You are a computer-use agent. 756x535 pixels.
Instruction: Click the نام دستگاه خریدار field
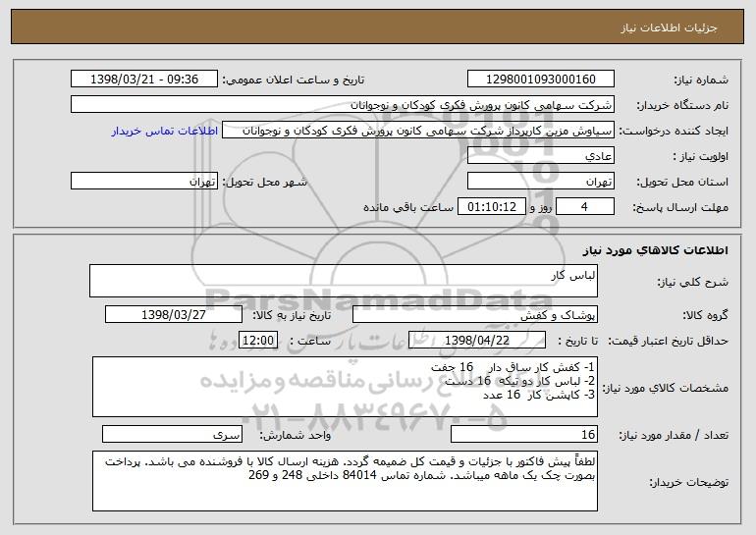(x=343, y=104)
